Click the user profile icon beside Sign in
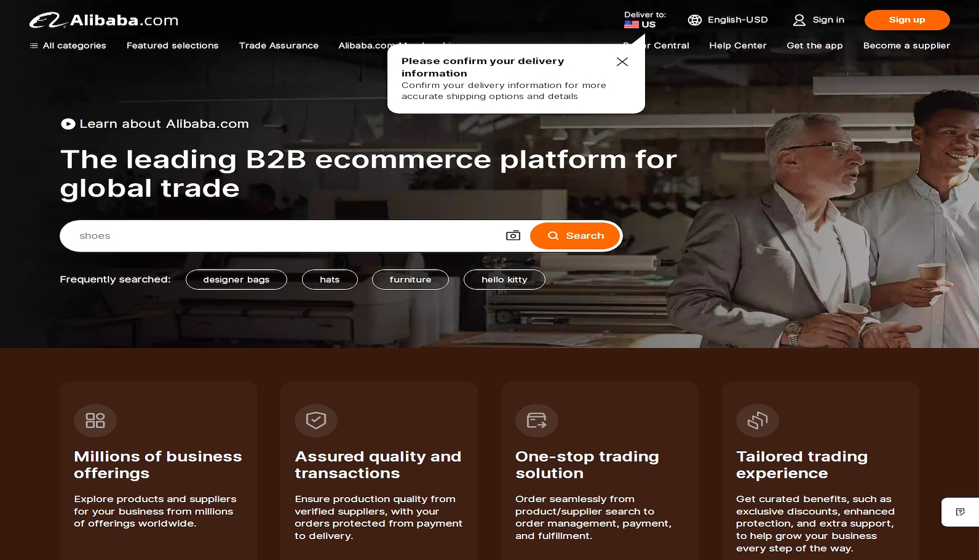Image resolution: width=979 pixels, height=560 pixels. (x=799, y=20)
